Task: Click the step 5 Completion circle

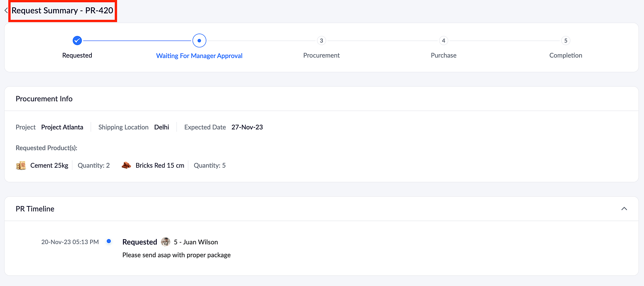Action: 566,41
